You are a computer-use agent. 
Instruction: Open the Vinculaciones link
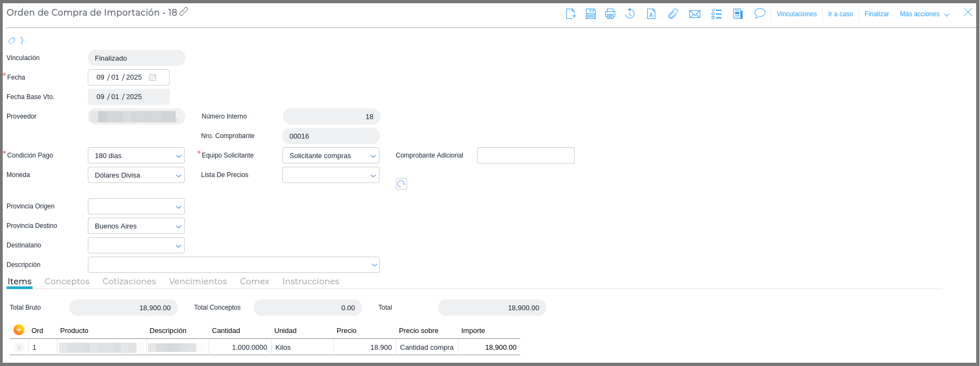point(796,14)
